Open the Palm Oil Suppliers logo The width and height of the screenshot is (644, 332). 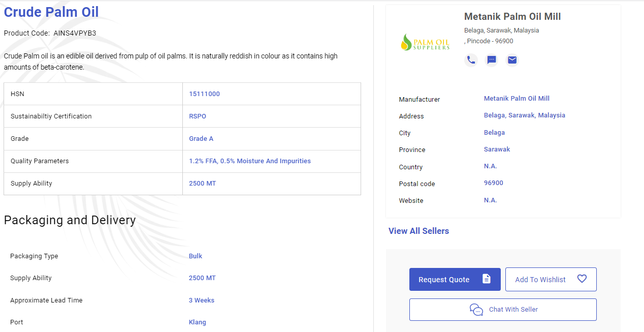(425, 42)
